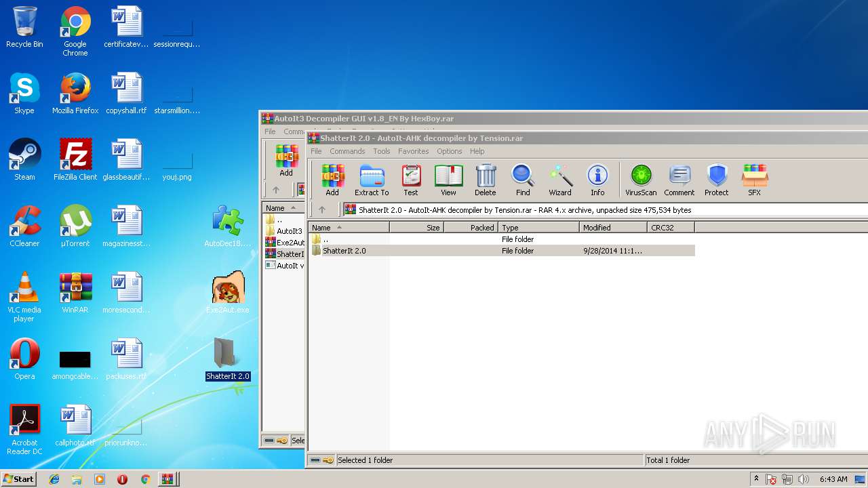
Task: Click the Extract To toolbar icon
Action: click(372, 180)
